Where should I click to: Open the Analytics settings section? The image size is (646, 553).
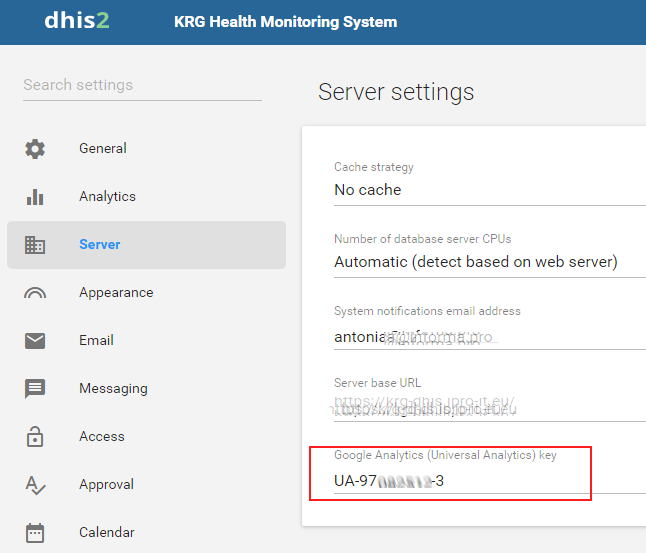coord(107,197)
